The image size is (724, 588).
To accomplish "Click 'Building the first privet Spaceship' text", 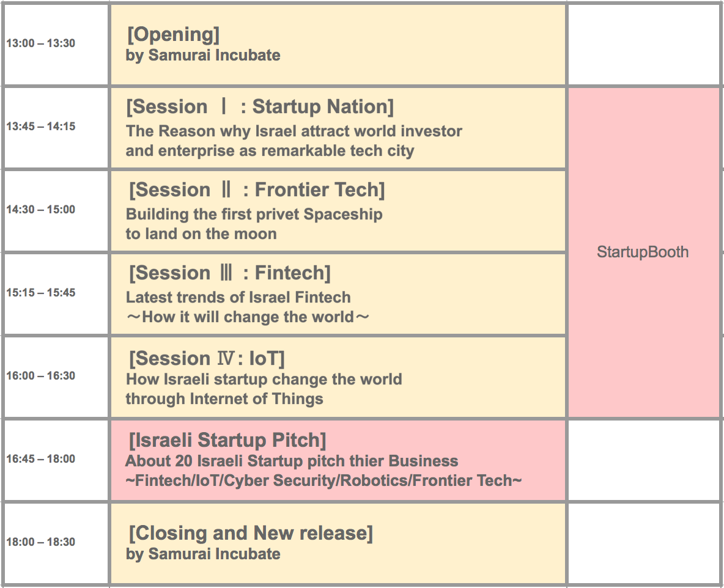I will [254, 215].
